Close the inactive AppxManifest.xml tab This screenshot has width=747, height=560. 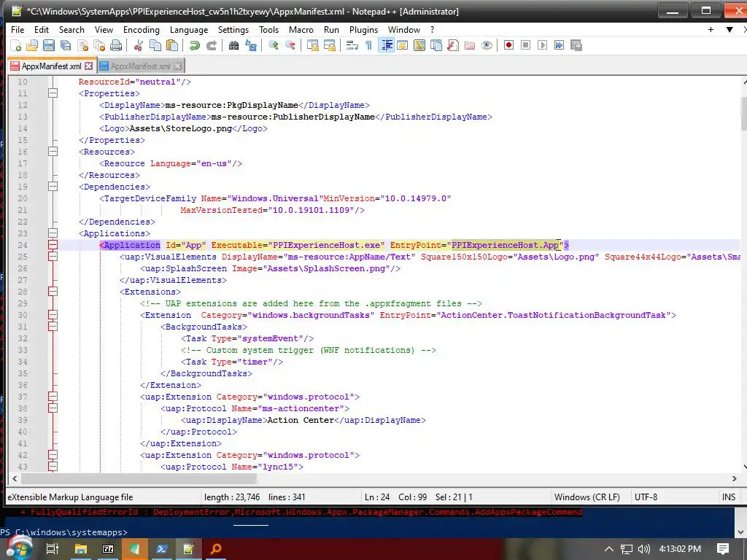pyautogui.click(x=178, y=66)
